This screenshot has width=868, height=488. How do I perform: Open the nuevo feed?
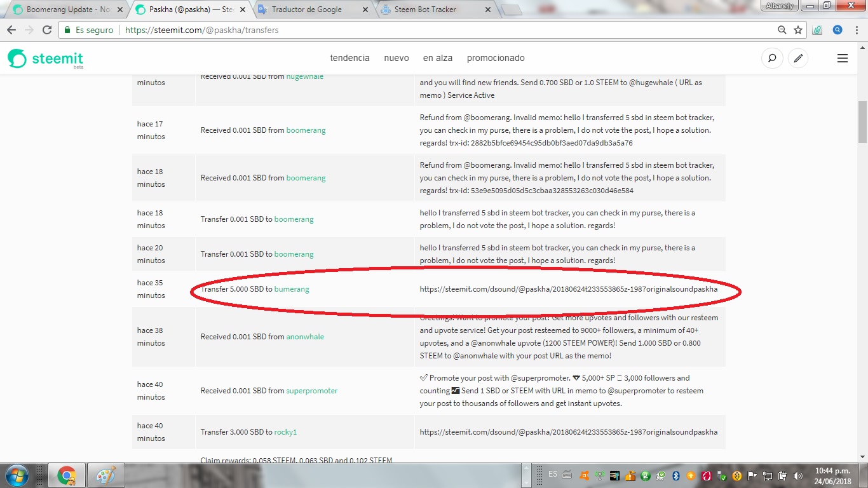coord(397,58)
